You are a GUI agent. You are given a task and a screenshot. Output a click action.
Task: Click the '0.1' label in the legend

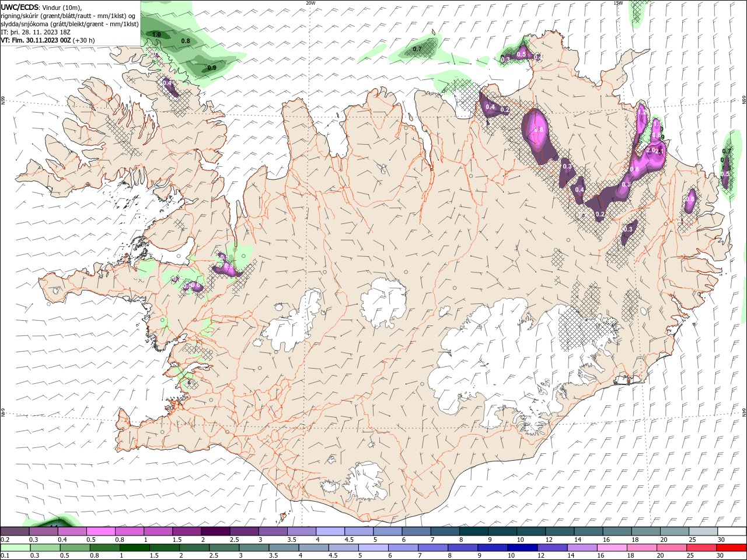[x=5, y=555]
